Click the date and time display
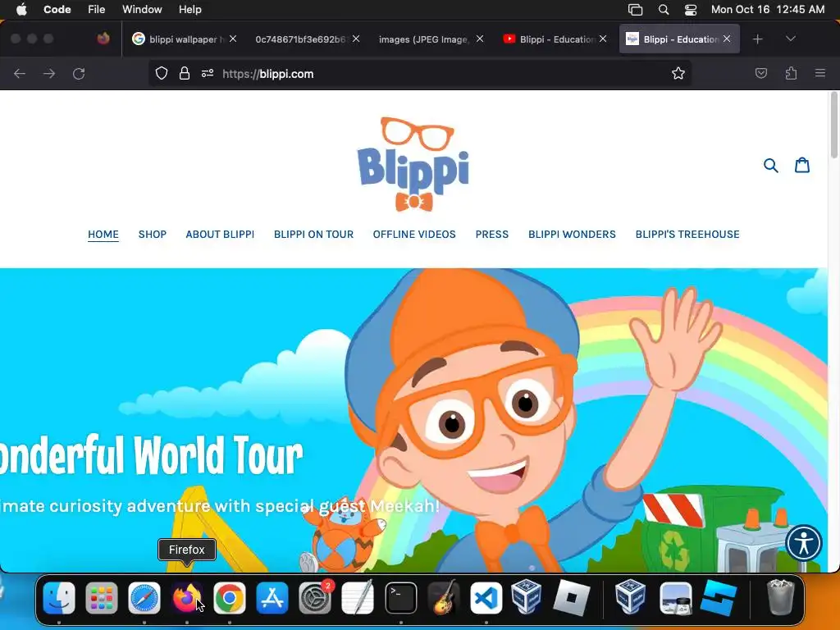 pos(768,10)
